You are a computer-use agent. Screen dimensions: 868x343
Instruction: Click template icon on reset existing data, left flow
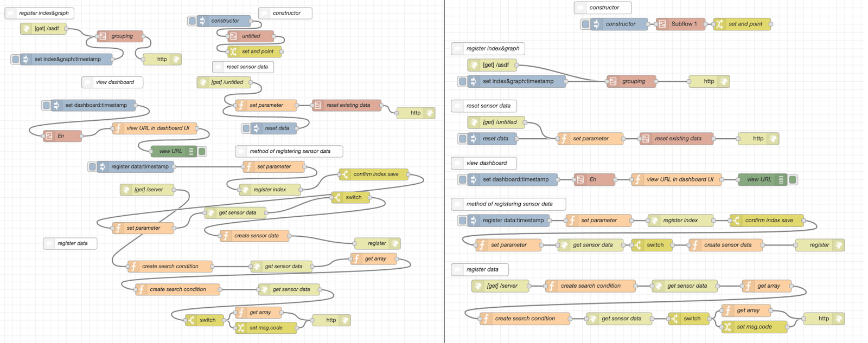pos(318,105)
